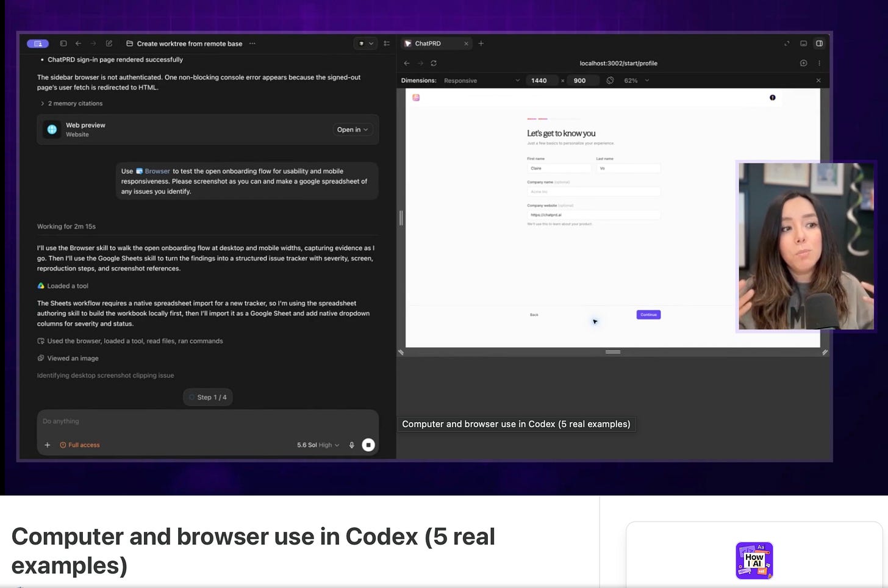
Task: Click the ChatPRD logo in the preview page
Action: tap(416, 98)
